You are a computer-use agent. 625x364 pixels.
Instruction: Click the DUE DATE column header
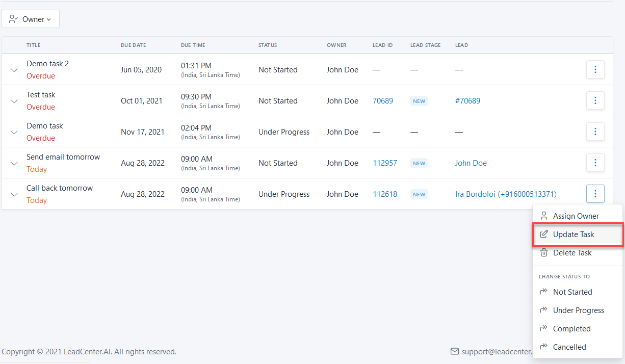point(133,45)
